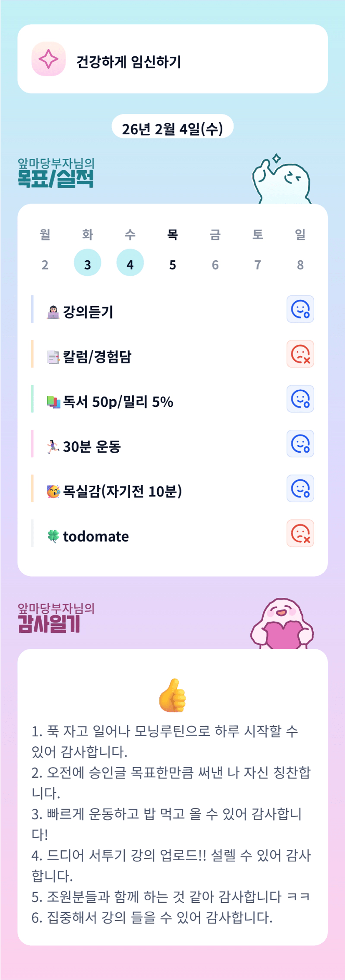Click the pink sparkle star icon
Viewport: 345px width, 980px height.
[x=48, y=59]
